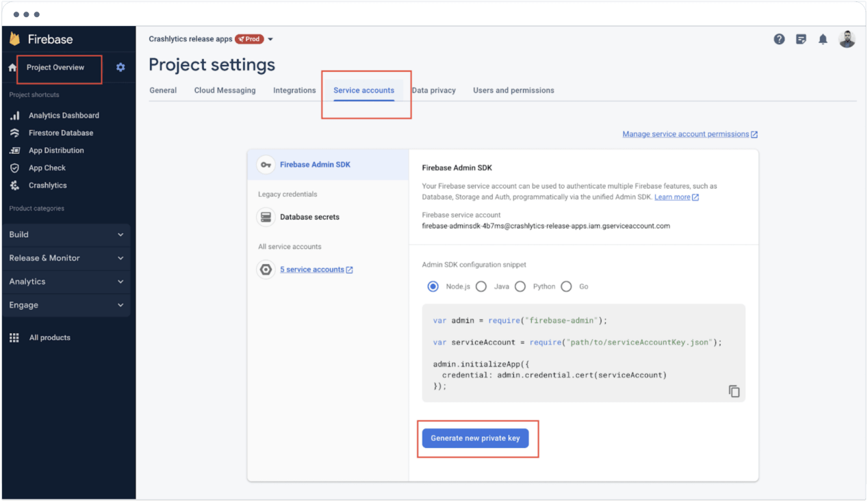Click the user profile avatar
The image size is (868, 502).
click(x=847, y=39)
